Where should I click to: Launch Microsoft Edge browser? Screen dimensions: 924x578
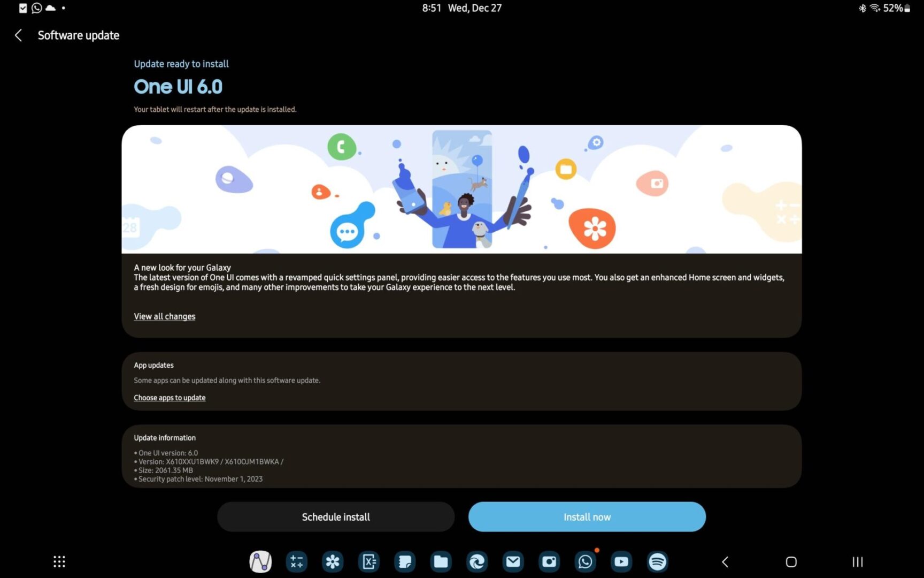coord(477,561)
